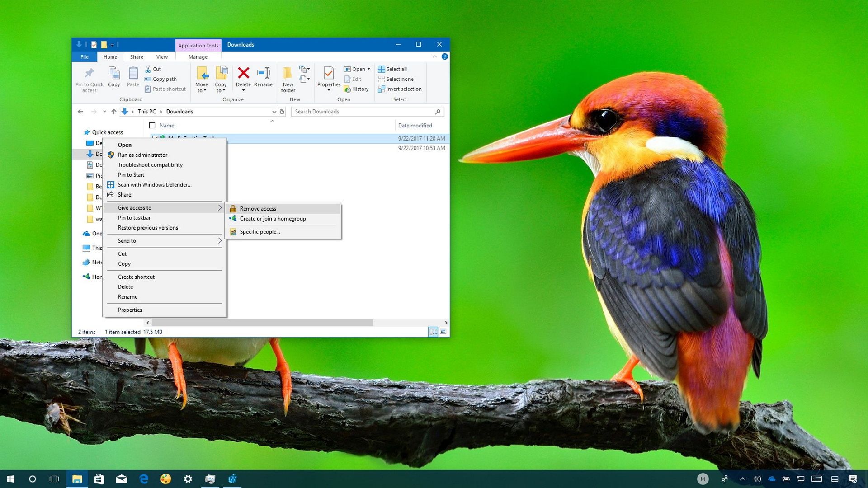Click the Invert selection icon
The image size is (868, 488).
tap(381, 89)
